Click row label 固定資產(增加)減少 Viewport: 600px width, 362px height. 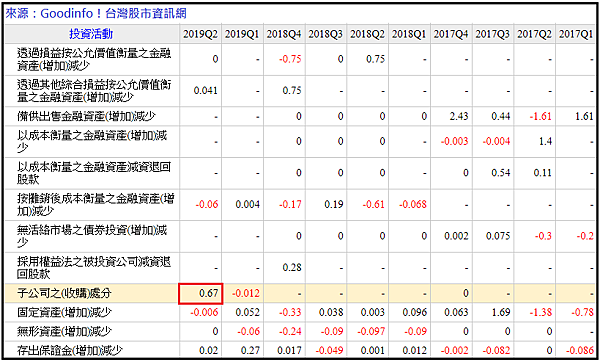[x=64, y=313]
